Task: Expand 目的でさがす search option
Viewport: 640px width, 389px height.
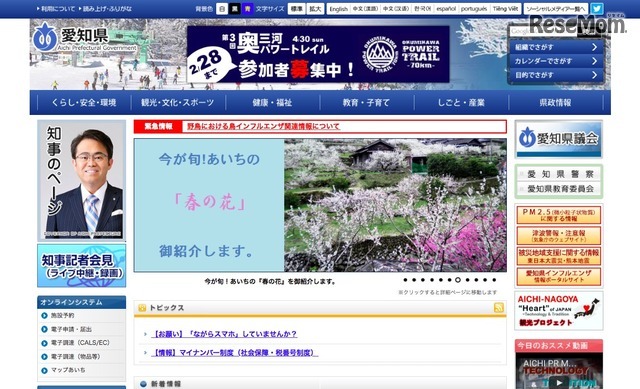Action: point(556,75)
